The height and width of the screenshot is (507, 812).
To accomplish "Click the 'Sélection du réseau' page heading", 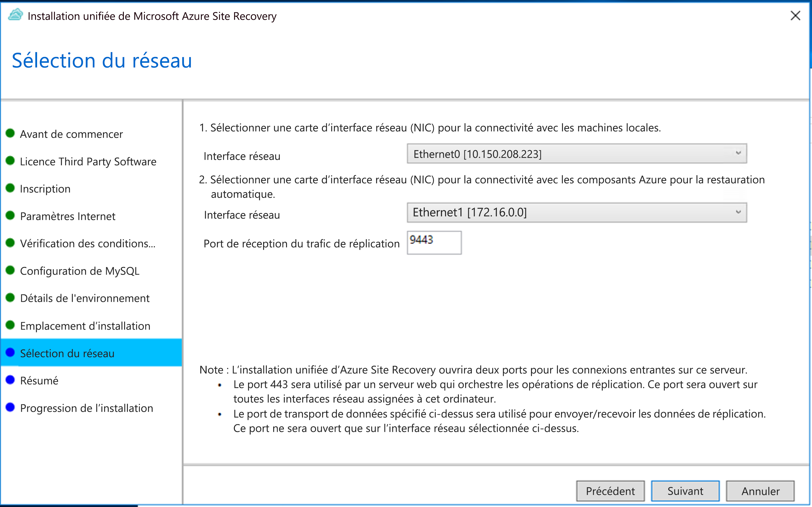I will [x=102, y=60].
